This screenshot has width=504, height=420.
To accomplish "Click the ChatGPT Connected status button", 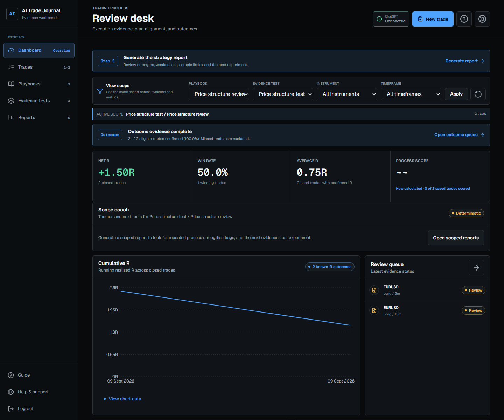I will [x=391, y=19].
